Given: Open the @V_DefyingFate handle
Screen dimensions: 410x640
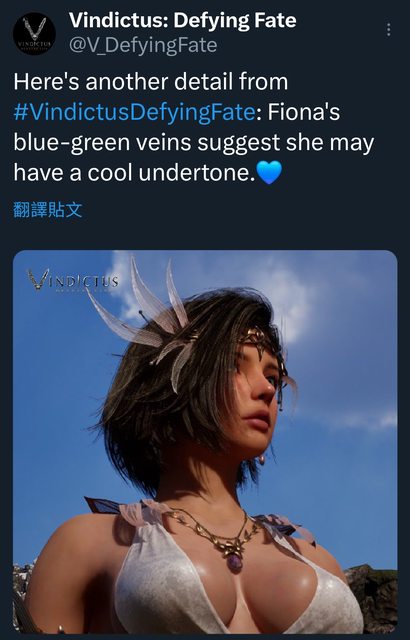Looking at the screenshot, I should [x=143, y=45].
